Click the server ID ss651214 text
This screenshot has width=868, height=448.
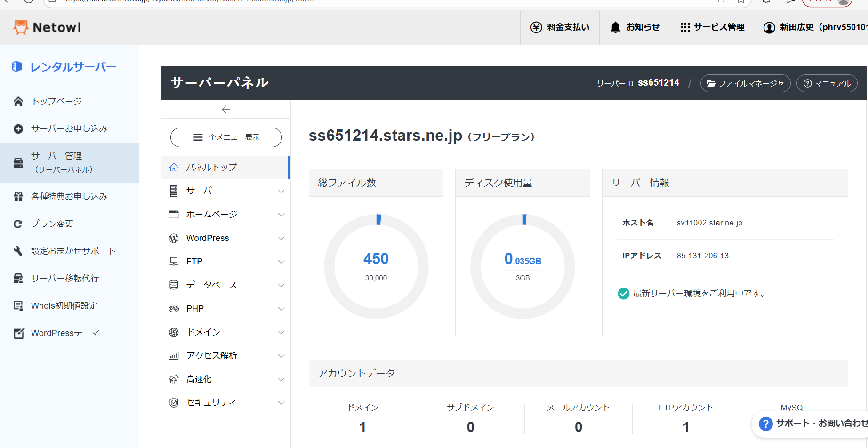click(658, 83)
